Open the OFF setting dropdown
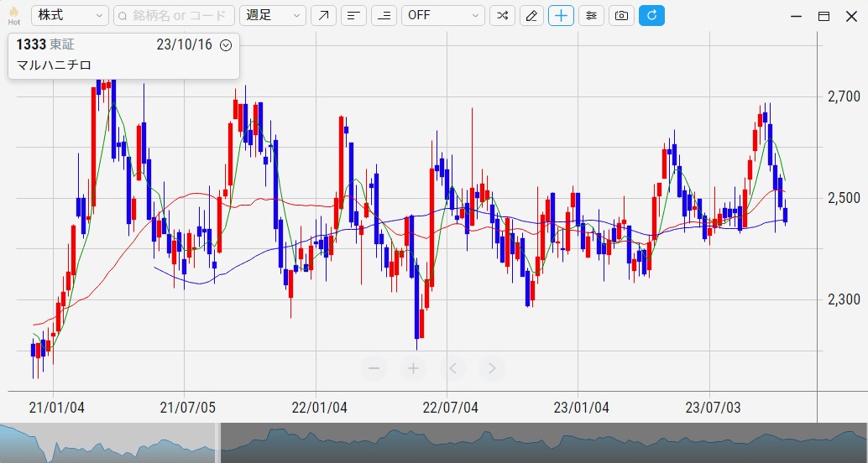 (442, 16)
